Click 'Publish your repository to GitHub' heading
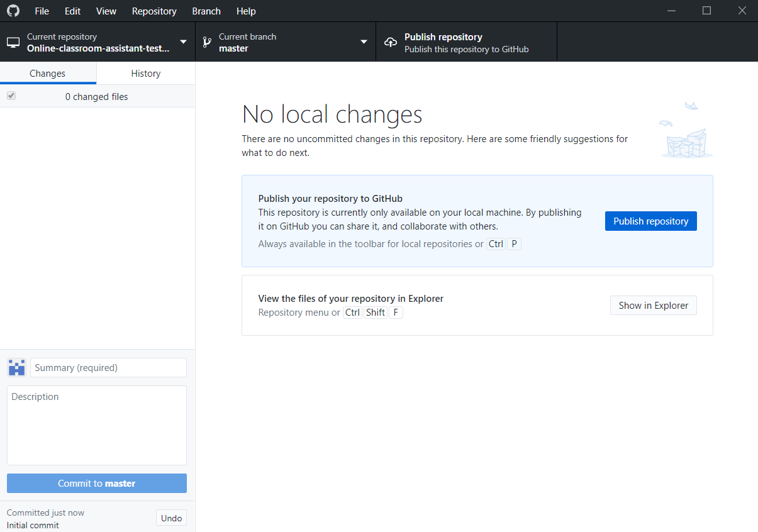Viewport: 758px width, 532px height. pyautogui.click(x=330, y=199)
